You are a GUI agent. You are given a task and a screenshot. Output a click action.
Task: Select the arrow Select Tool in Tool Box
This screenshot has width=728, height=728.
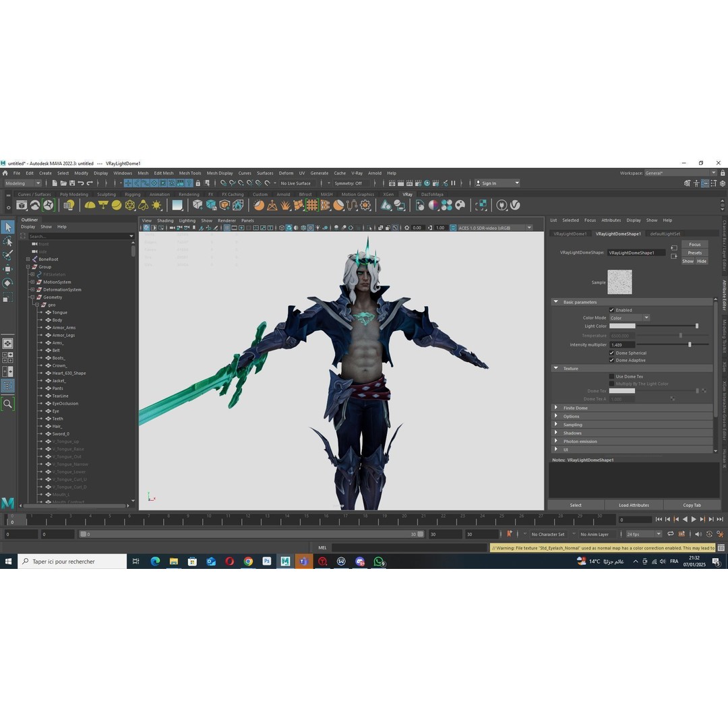click(x=8, y=227)
